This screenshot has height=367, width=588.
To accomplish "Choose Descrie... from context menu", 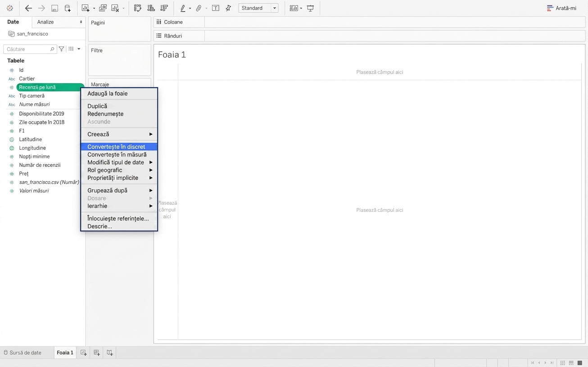I will point(119,226).
